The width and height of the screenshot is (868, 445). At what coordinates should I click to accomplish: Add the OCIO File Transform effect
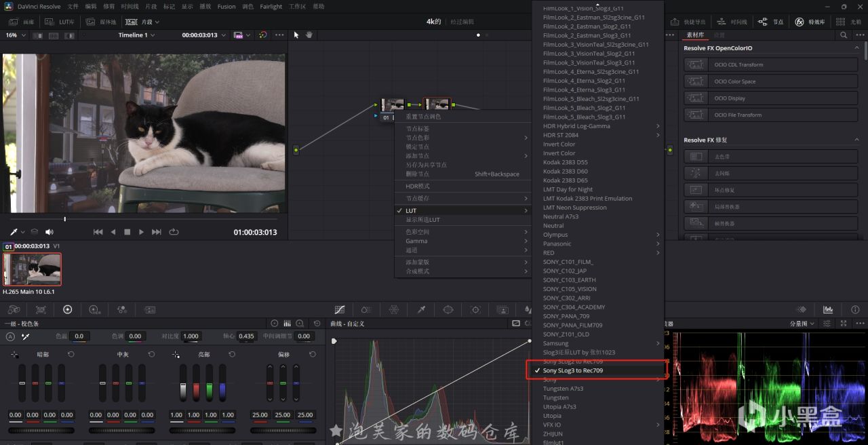(771, 115)
